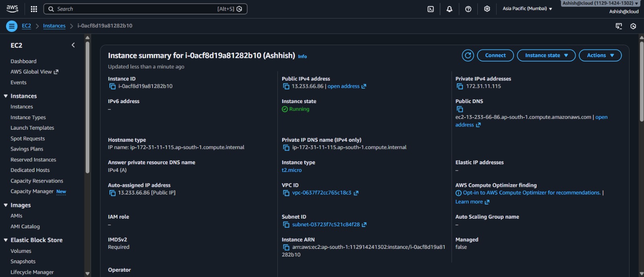
Task: Open Snapshots in the sidebar
Action: click(23, 261)
